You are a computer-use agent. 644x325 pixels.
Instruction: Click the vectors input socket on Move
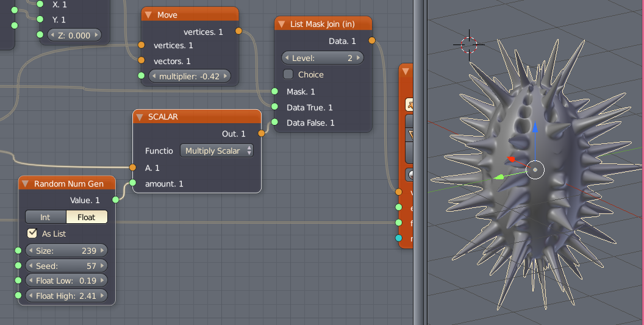[141, 60]
